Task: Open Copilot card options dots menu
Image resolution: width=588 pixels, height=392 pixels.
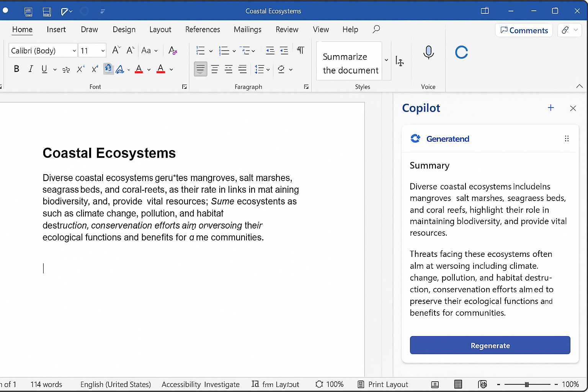Action: coord(567,139)
